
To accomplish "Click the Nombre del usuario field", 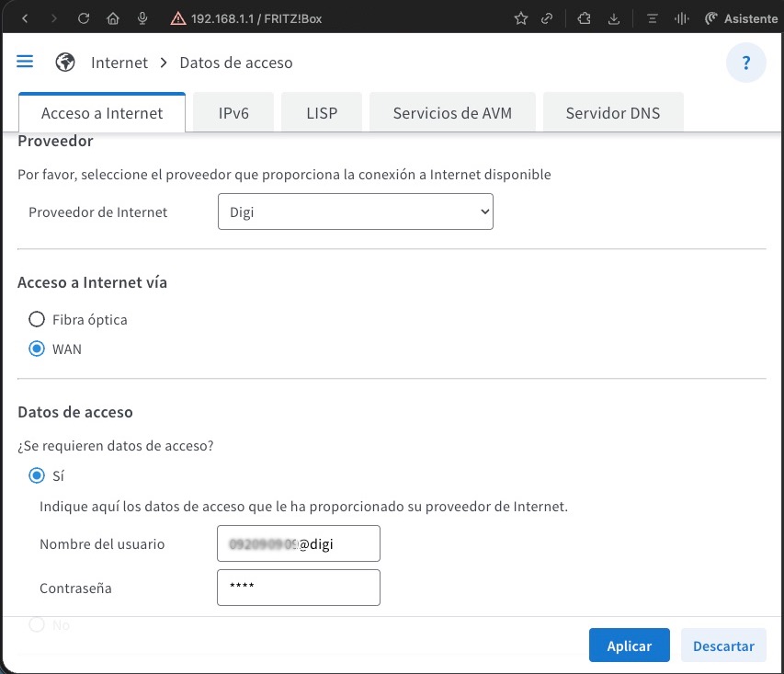I will pyautogui.click(x=299, y=543).
